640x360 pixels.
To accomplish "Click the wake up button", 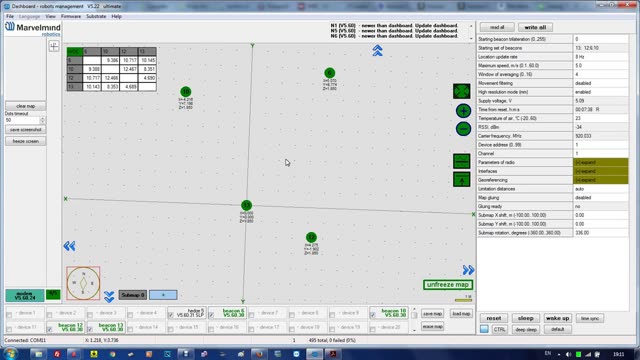I will click(558, 318).
